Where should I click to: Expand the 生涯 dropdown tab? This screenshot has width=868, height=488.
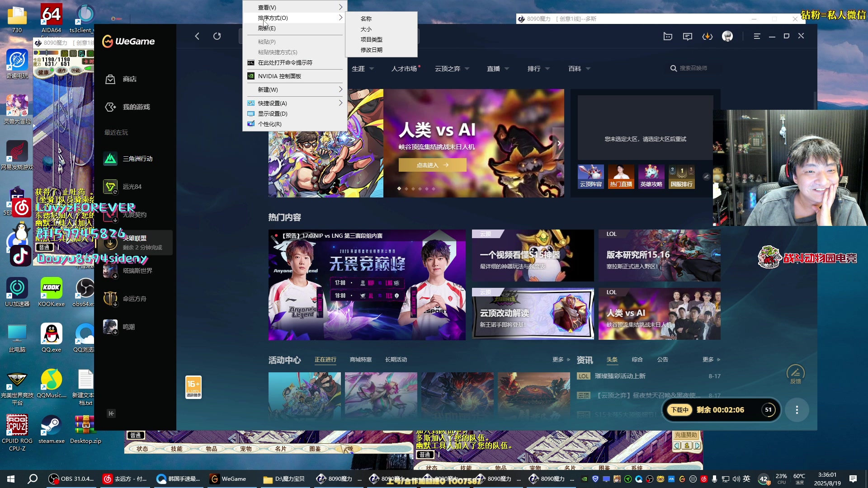coord(363,69)
